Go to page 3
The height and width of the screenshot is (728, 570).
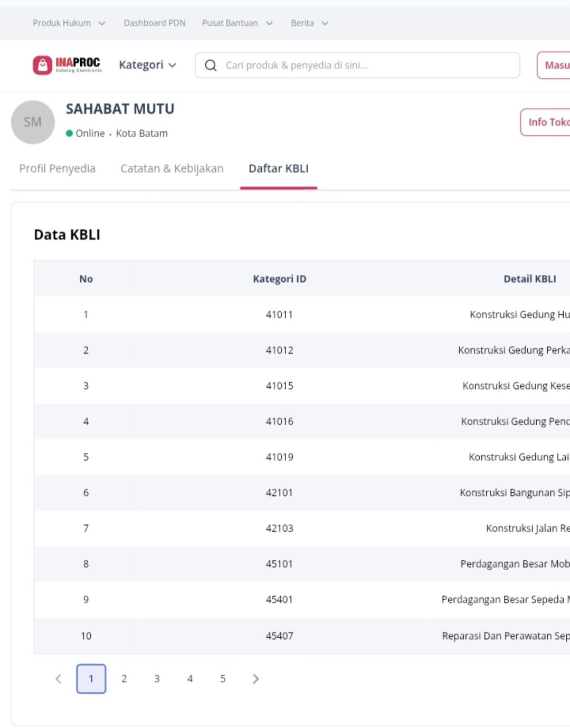tap(157, 679)
